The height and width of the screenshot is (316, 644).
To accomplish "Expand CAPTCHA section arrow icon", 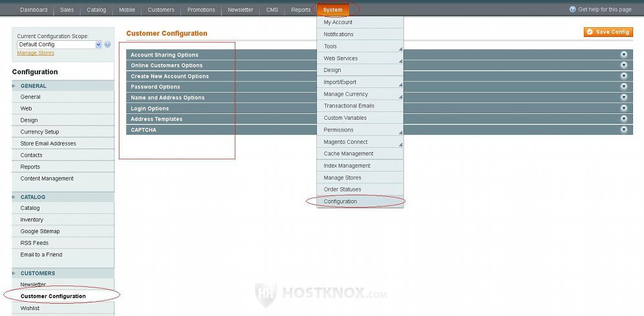I will coord(624,130).
